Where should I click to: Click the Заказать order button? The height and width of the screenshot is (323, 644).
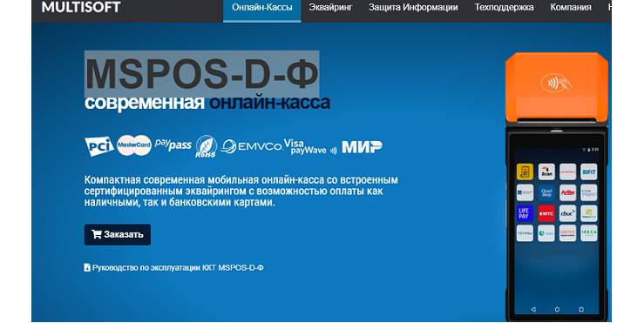[118, 234]
